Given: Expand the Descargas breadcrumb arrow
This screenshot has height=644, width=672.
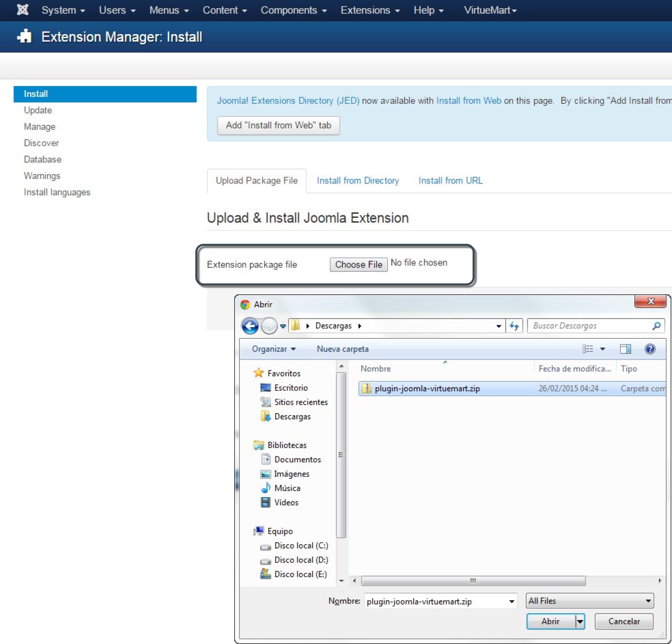Looking at the screenshot, I should (360, 325).
